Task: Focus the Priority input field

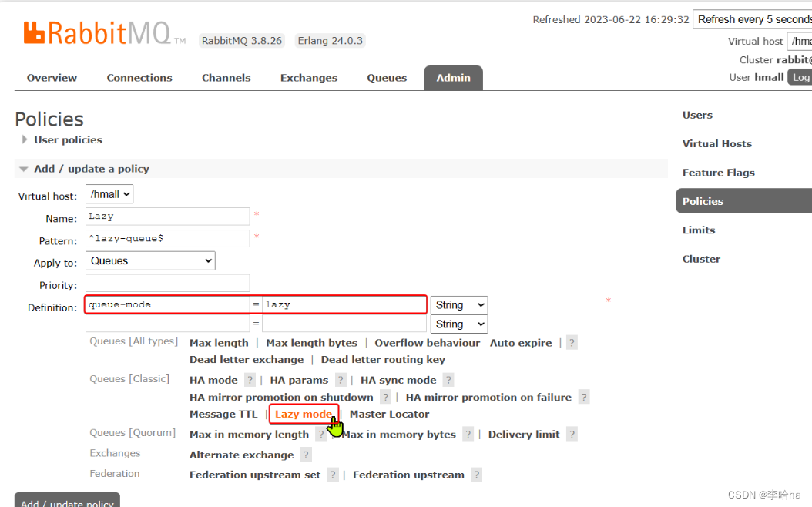Action: [167, 284]
